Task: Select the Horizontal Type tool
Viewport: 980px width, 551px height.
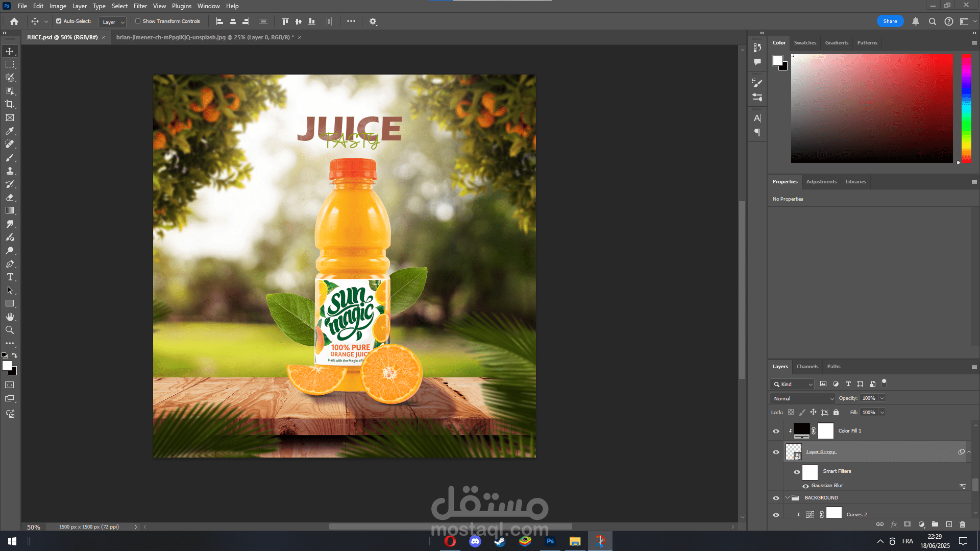Action: click(x=10, y=277)
